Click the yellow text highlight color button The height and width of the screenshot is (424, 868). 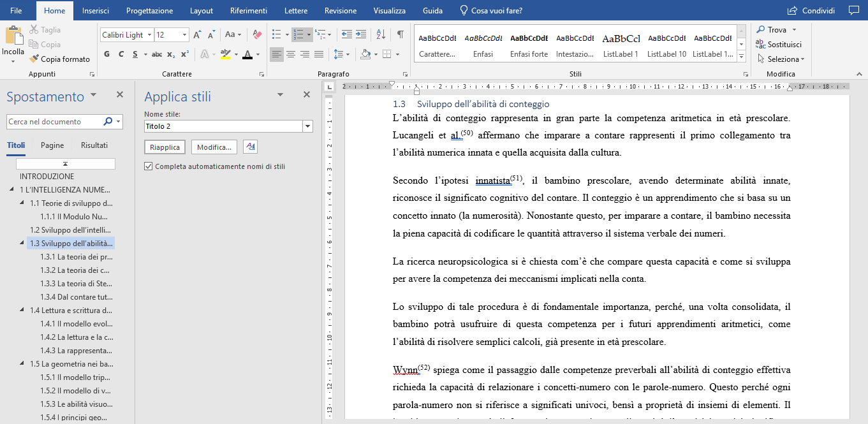(224, 54)
